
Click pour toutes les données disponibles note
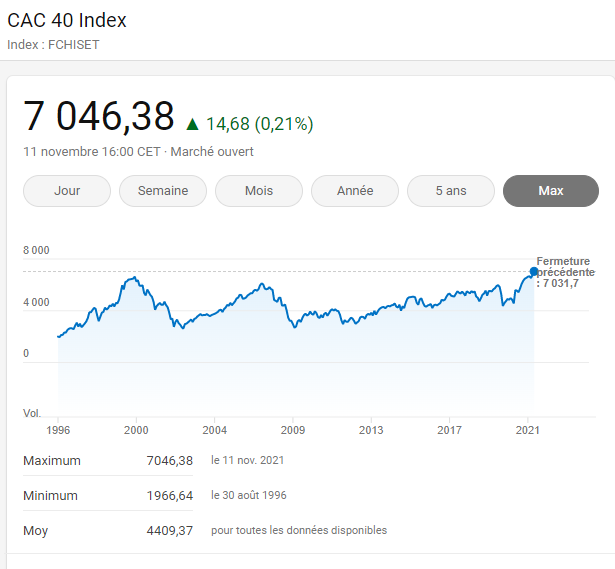299,530
